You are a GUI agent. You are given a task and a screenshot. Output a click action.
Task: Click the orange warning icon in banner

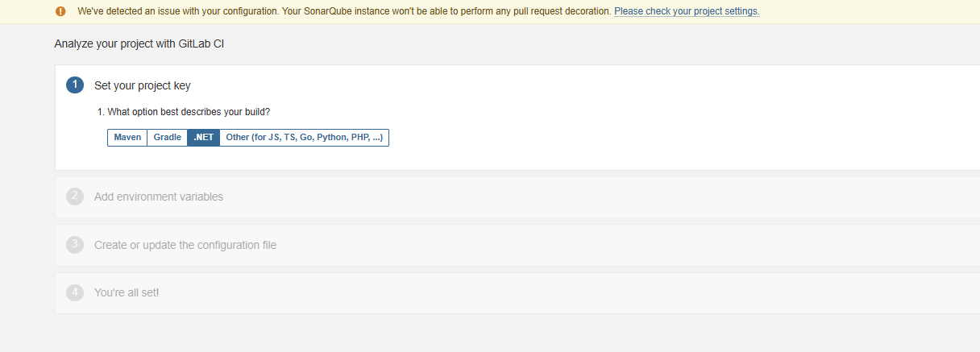click(61, 11)
